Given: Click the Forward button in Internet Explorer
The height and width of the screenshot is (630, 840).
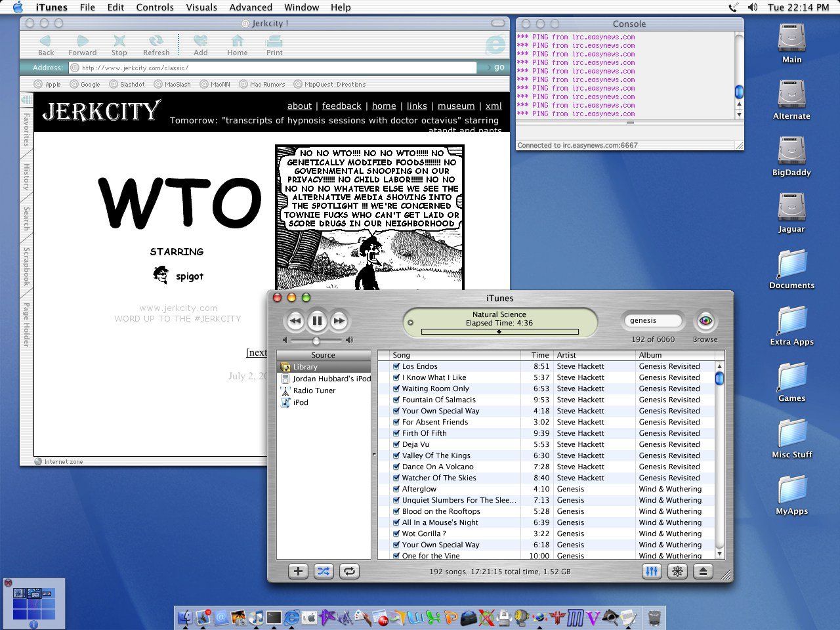Looking at the screenshot, I should click(x=83, y=45).
